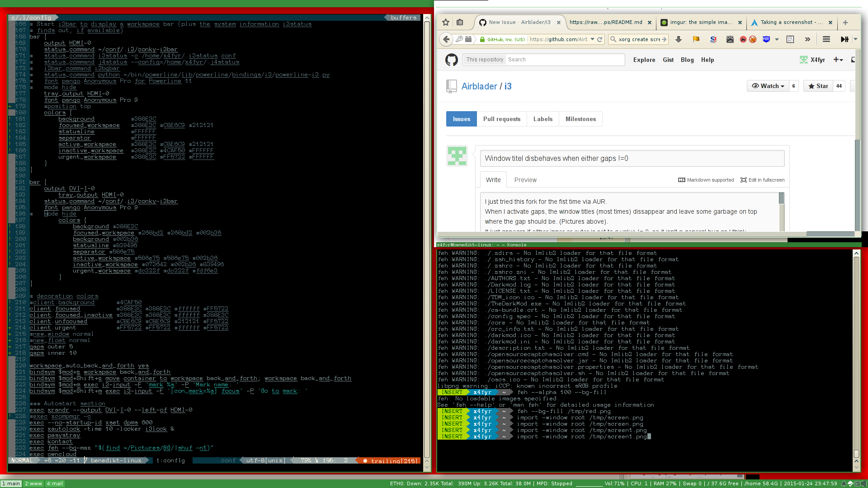Open dropdown arrow next to media icon
The height and width of the screenshot is (488, 868).
[855, 39]
